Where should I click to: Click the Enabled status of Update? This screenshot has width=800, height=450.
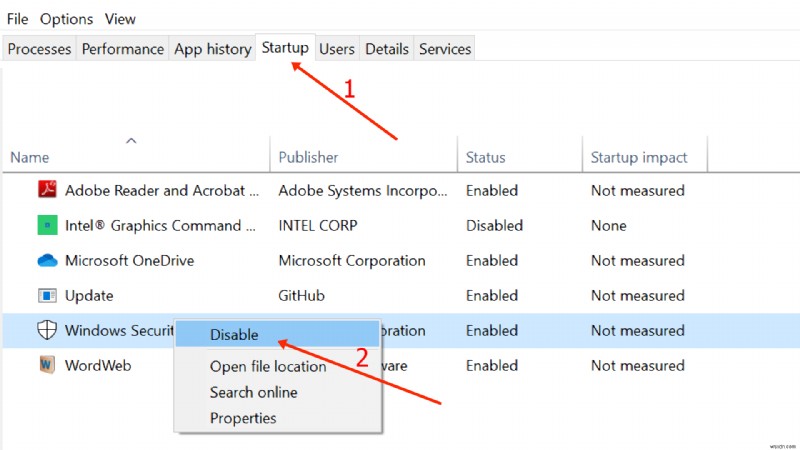[492, 295]
